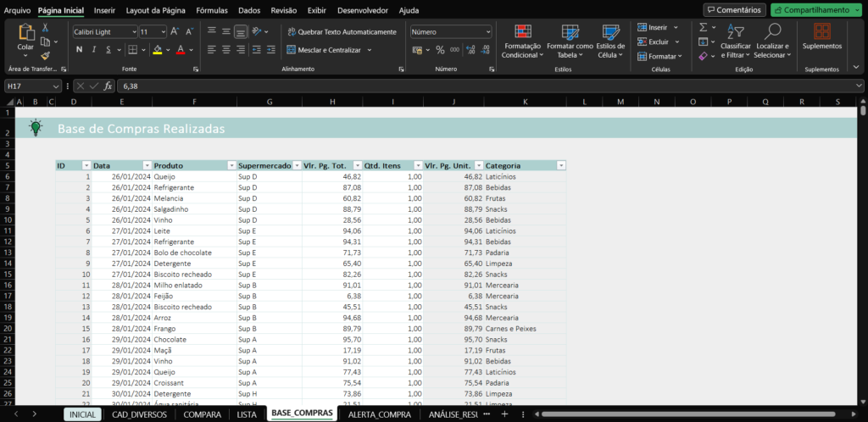Toggle italic formatting

point(95,50)
